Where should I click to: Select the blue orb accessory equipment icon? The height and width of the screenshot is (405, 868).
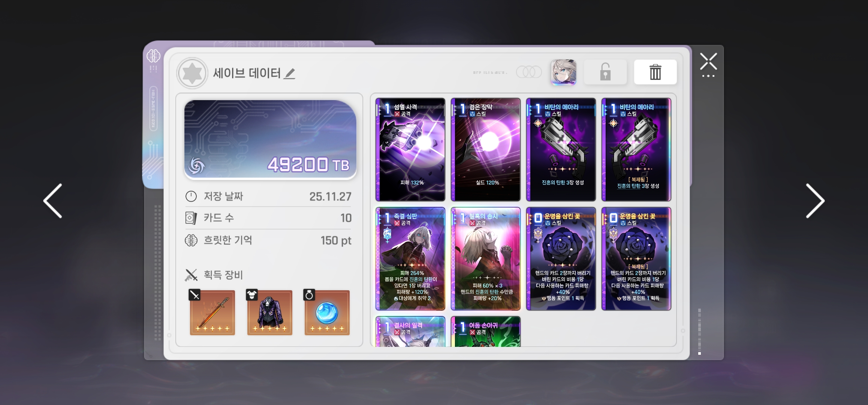coord(327,312)
